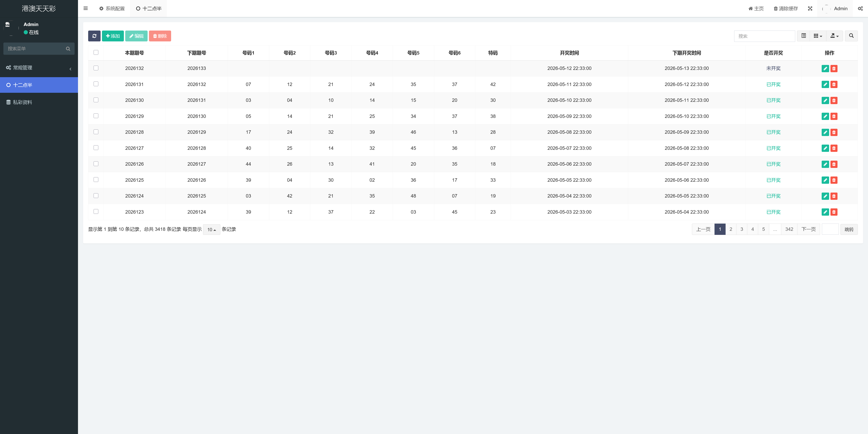Image resolution: width=868 pixels, height=434 pixels.
Task: Open the export data dropdown
Action: pyautogui.click(x=834, y=36)
